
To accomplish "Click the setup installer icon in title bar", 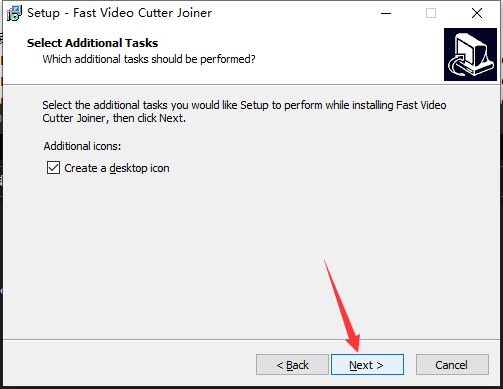I will [14, 13].
